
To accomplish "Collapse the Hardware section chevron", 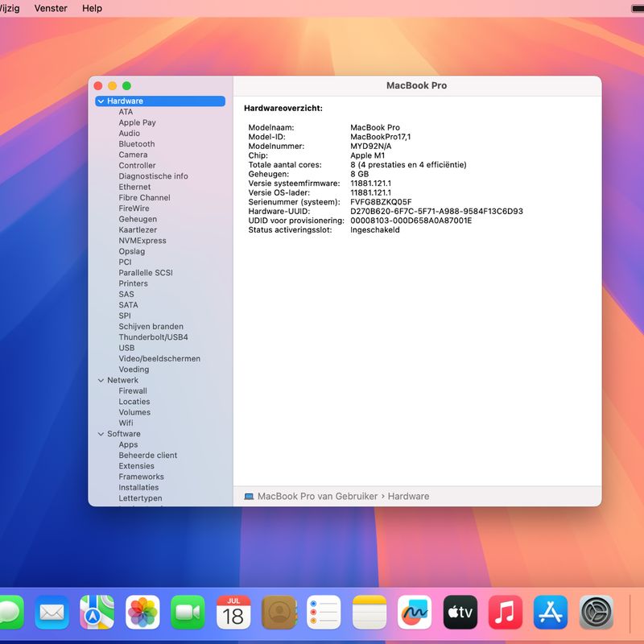I will (x=101, y=101).
